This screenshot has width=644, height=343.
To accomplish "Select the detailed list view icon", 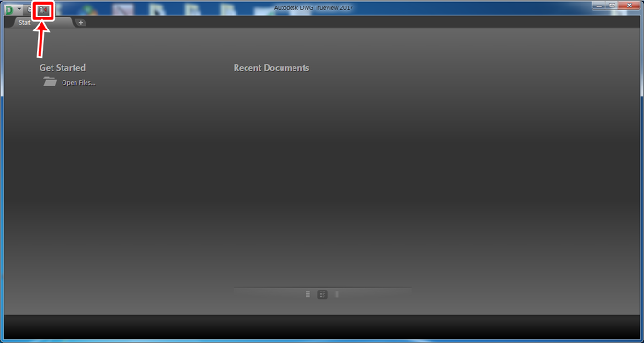I will pyautogui.click(x=322, y=293).
